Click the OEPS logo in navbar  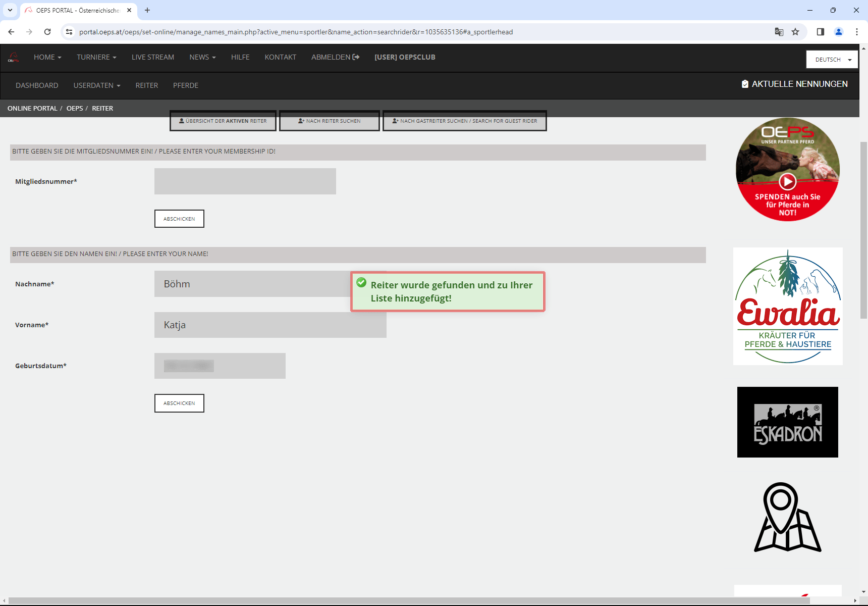14,58
